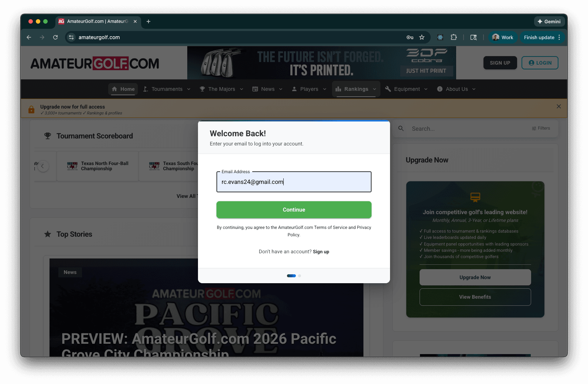Image resolution: width=588 pixels, height=384 pixels.
Task: Open the tab search icon in toolbar
Action: pyautogui.click(x=474, y=37)
